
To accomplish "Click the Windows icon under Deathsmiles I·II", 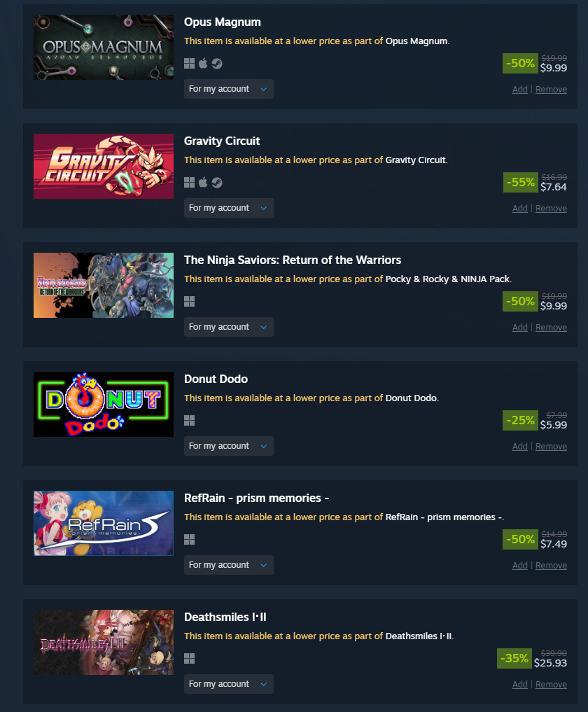I will pos(189,658).
